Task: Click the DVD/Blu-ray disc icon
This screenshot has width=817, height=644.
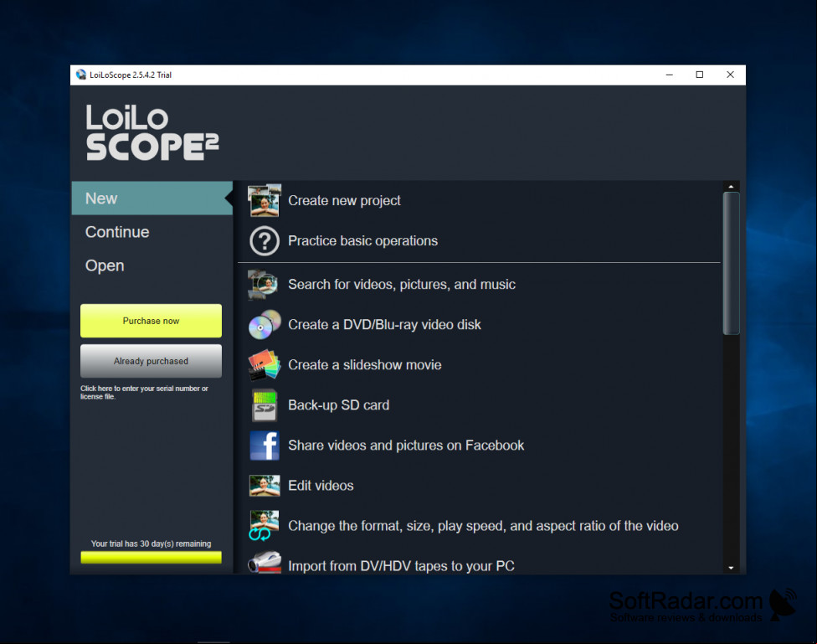Action: 265,324
